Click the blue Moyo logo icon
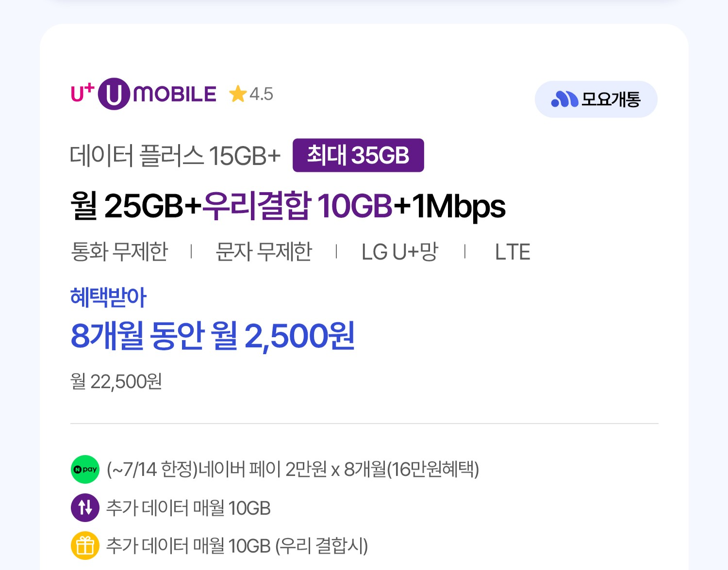 [564, 99]
